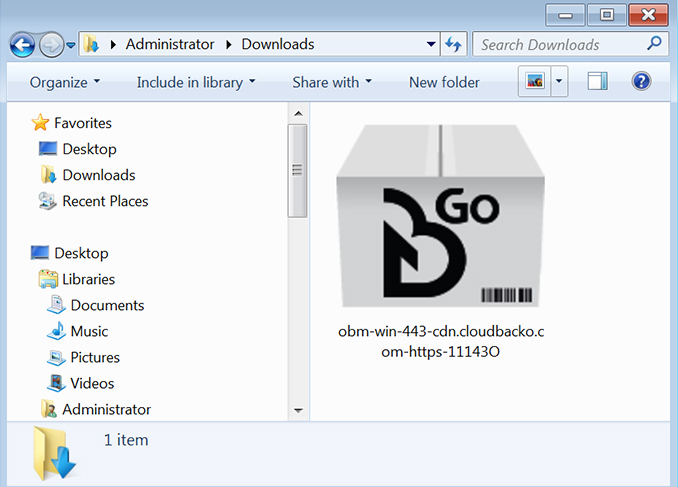This screenshot has height=487, width=678.
Task: Select Administrator in the address path
Action: [x=170, y=44]
